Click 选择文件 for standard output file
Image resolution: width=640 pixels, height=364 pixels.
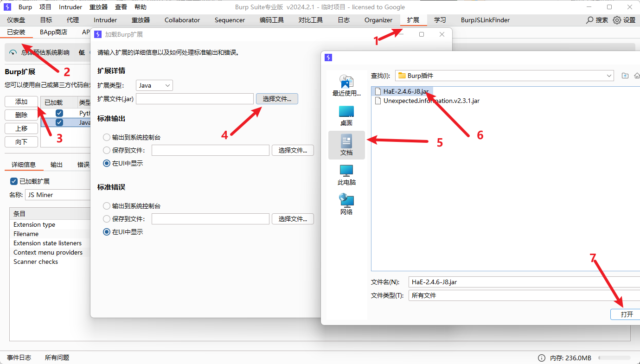[x=293, y=150]
